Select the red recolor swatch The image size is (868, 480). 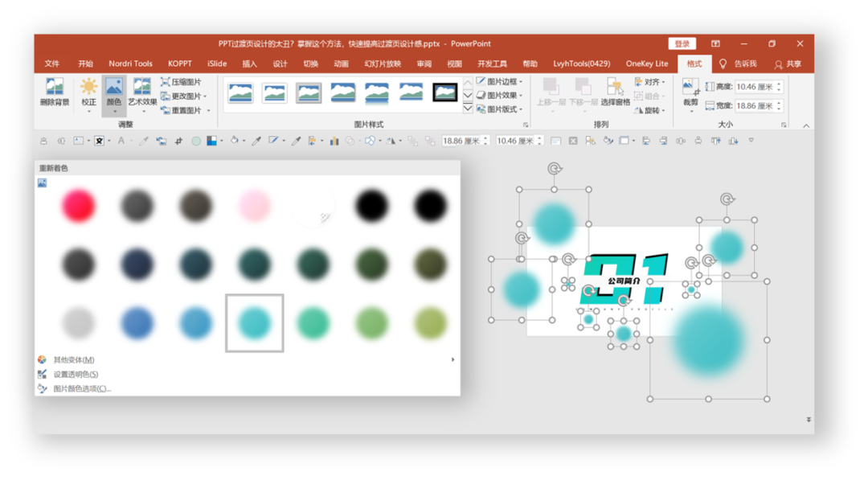(78, 205)
